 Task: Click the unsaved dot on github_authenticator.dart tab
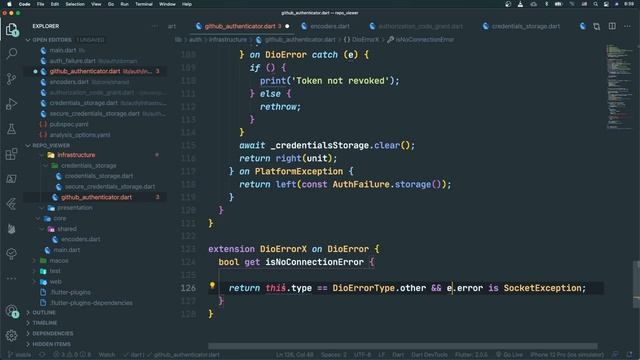point(287,26)
